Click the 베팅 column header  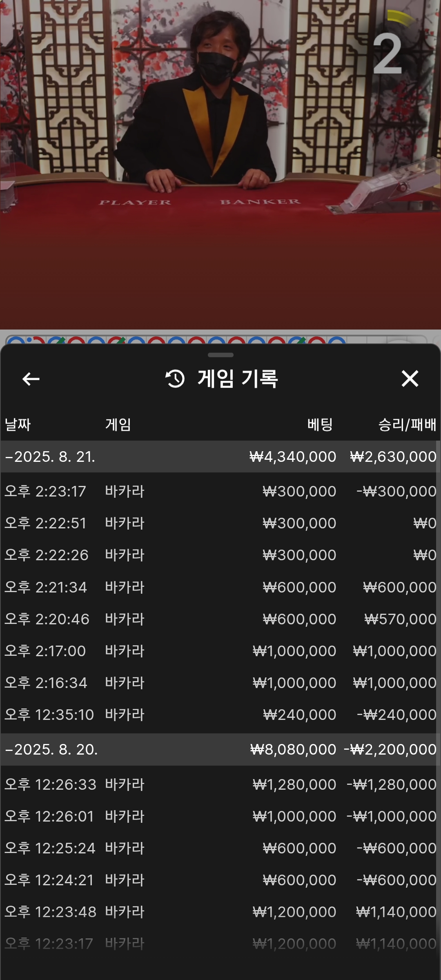(x=320, y=425)
